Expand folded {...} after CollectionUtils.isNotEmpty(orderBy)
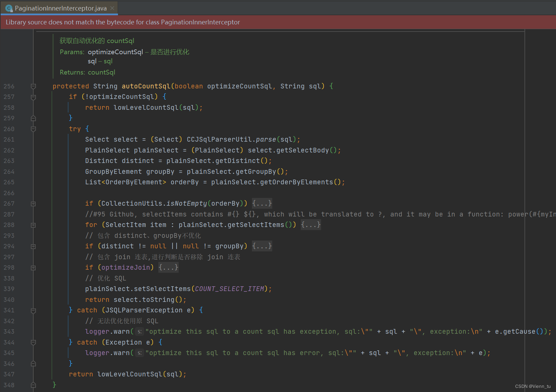The width and height of the screenshot is (556, 392). click(x=262, y=203)
